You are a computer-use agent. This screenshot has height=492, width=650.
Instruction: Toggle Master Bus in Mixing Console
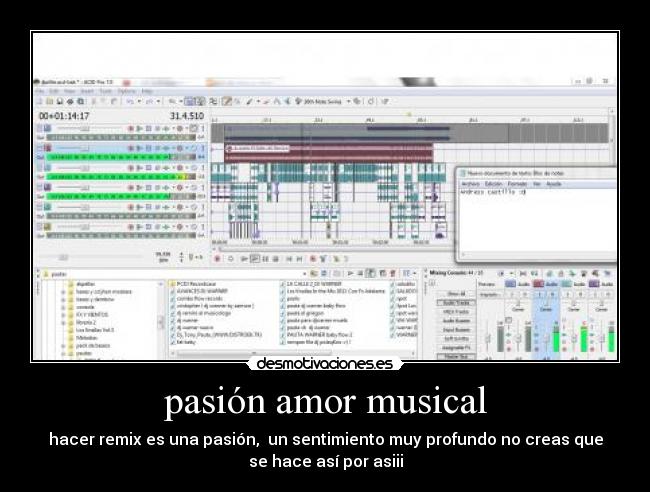point(456,356)
